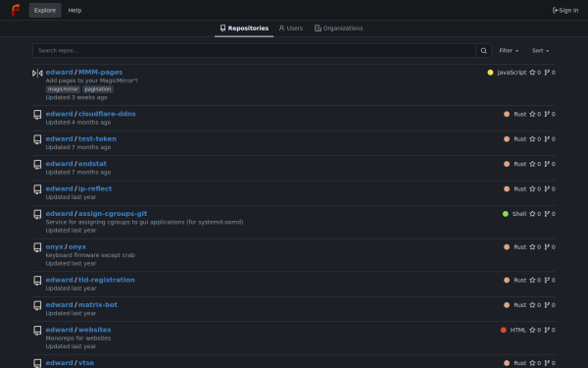Open the onyx organization owner link
The image size is (588, 368).
coord(54,246)
